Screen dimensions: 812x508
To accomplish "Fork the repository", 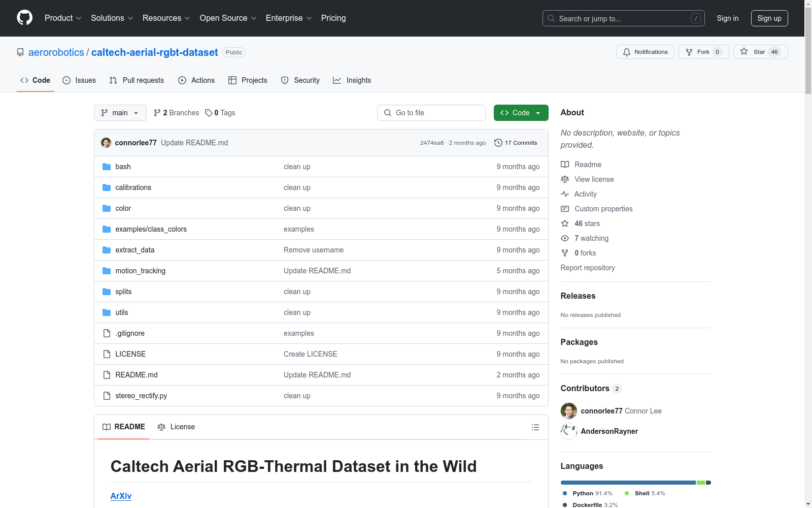I will pyautogui.click(x=703, y=52).
